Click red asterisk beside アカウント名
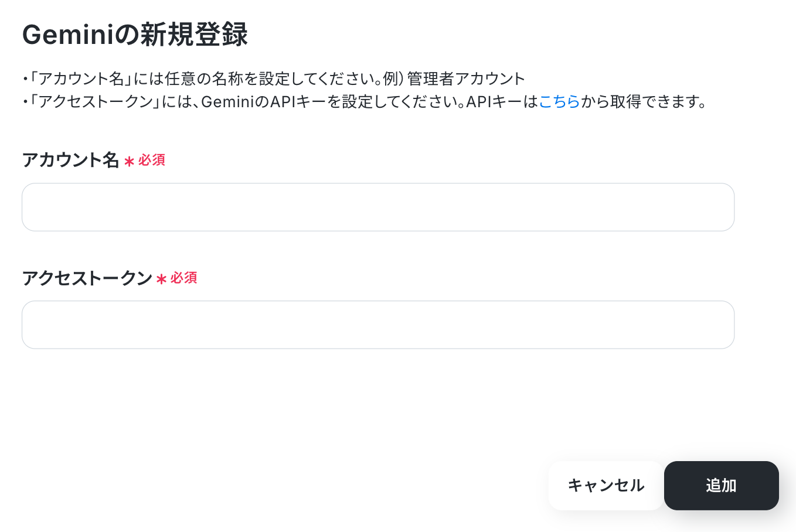 point(129,162)
